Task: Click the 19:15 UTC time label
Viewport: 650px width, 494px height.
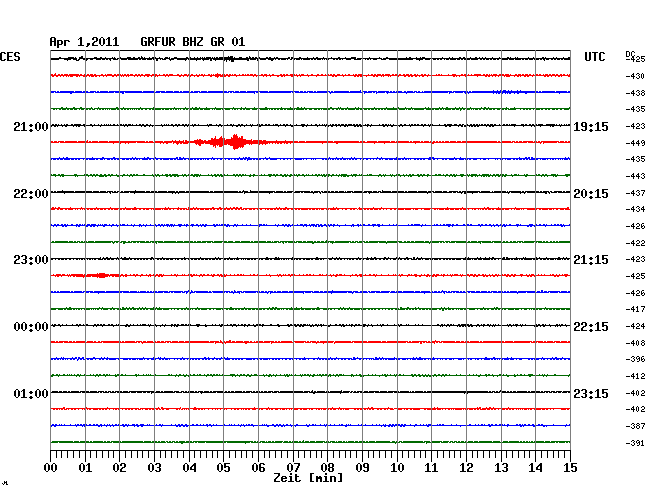Action: [x=591, y=126]
